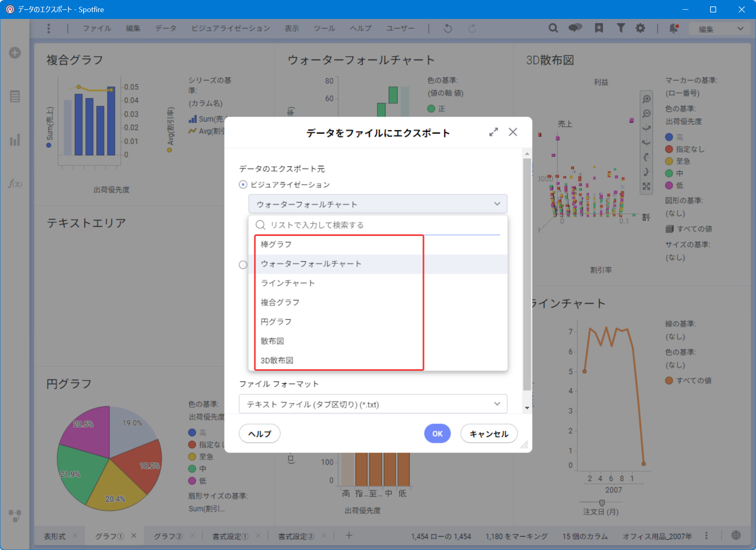Open the f(x) functions sidebar icon
The width and height of the screenshot is (756, 550).
[x=15, y=184]
